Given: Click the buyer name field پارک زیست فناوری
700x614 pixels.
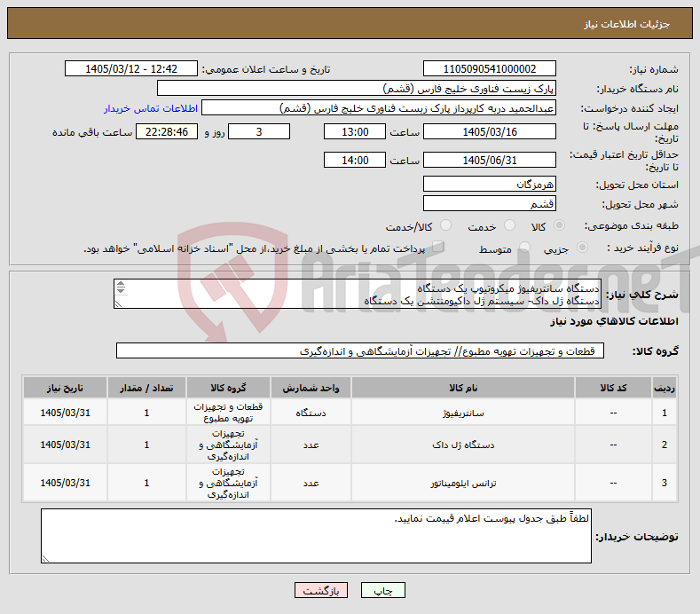Looking at the screenshot, I should [x=357, y=89].
